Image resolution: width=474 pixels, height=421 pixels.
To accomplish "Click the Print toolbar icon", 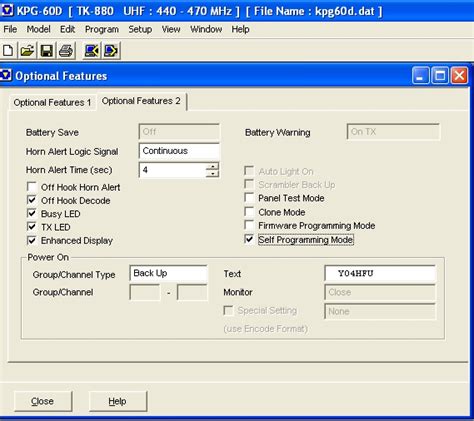I will click(x=66, y=51).
